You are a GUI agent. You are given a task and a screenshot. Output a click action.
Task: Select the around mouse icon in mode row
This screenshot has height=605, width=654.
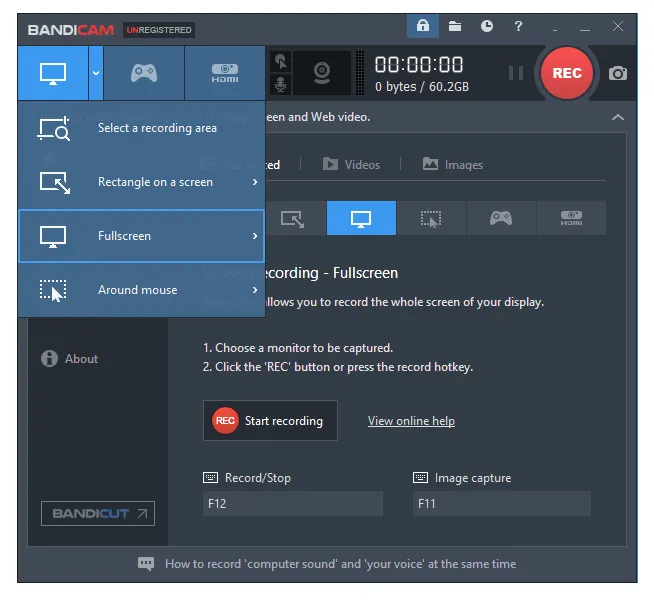pos(431,218)
